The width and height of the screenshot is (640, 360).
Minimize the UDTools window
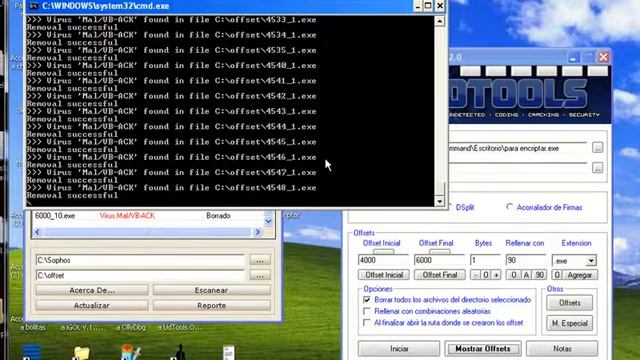click(x=573, y=58)
